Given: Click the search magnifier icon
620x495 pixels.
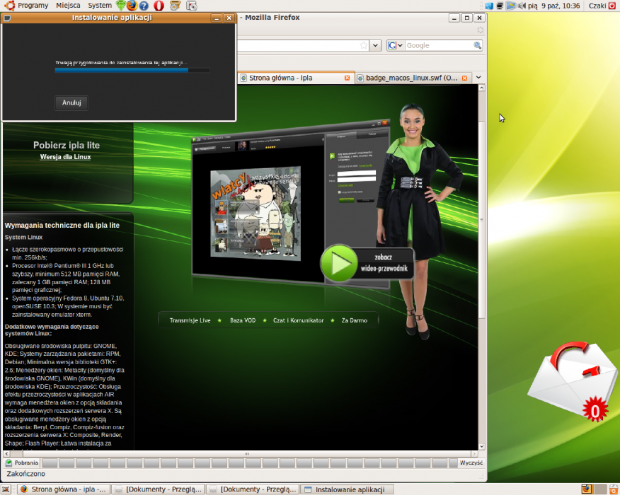Looking at the screenshot, I should pos(477,45).
